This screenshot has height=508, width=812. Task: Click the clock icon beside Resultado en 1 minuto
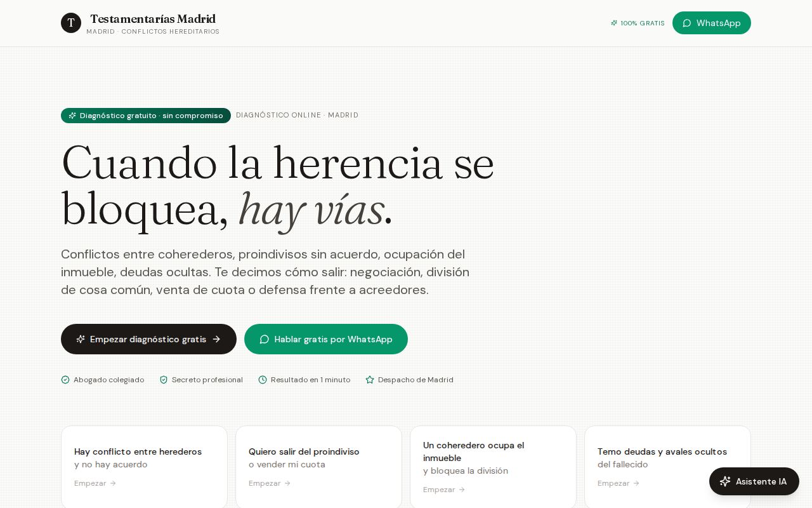[x=263, y=380]
